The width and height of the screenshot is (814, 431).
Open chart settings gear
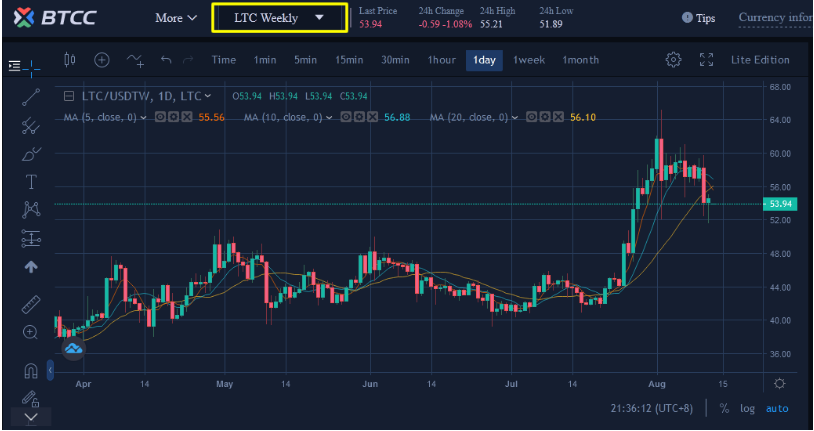point(673,60)
